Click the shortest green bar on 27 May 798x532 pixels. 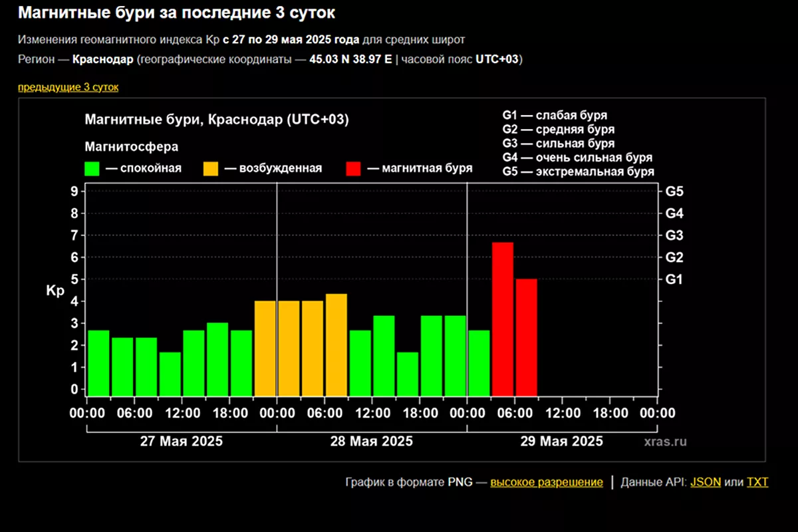(170, 374)
